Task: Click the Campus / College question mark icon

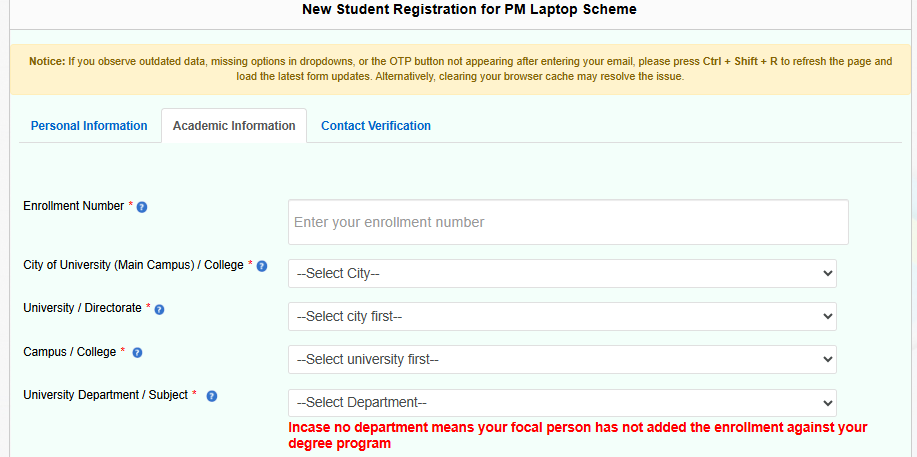Action: pyautogui.click(x=137, y=353)
